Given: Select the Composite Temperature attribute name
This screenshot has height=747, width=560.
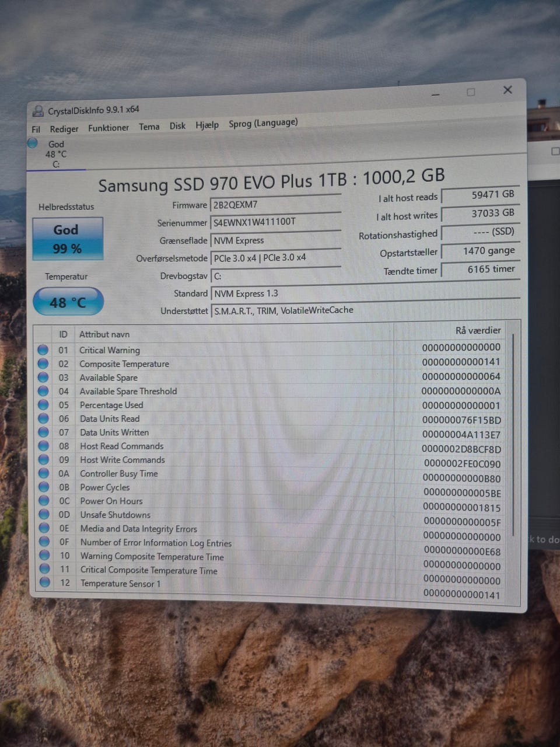Looking at the screenshot, I should click(x=124, y=364).
